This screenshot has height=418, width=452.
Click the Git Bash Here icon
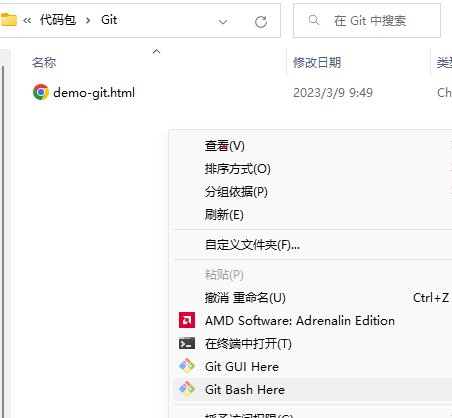(187, 389)
